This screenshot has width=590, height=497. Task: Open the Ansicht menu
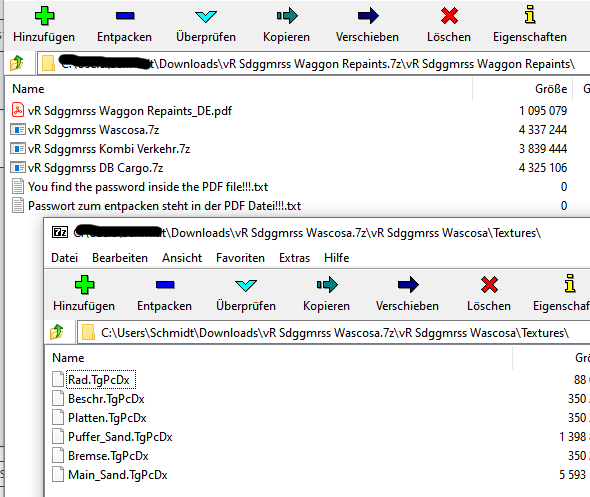click(182, 258)
